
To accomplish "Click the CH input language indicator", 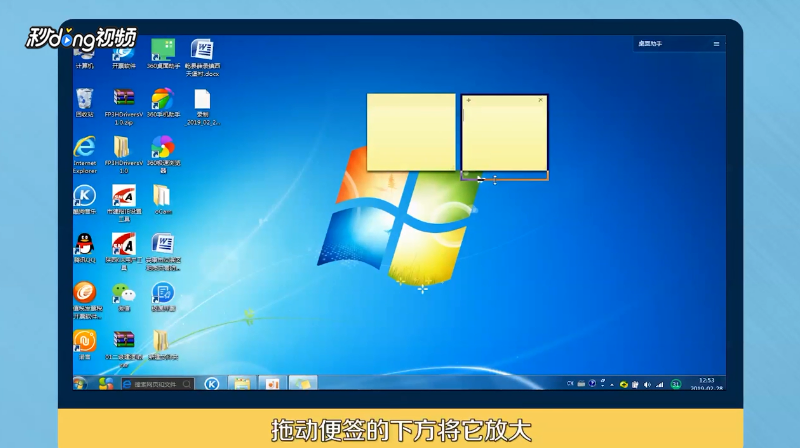I will 570,383.
